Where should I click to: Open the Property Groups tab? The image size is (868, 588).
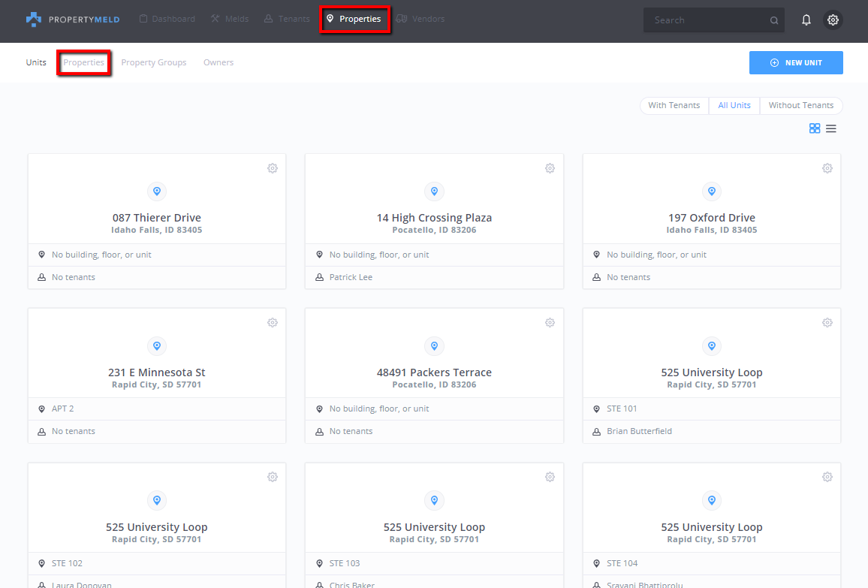tap(153, 62)
